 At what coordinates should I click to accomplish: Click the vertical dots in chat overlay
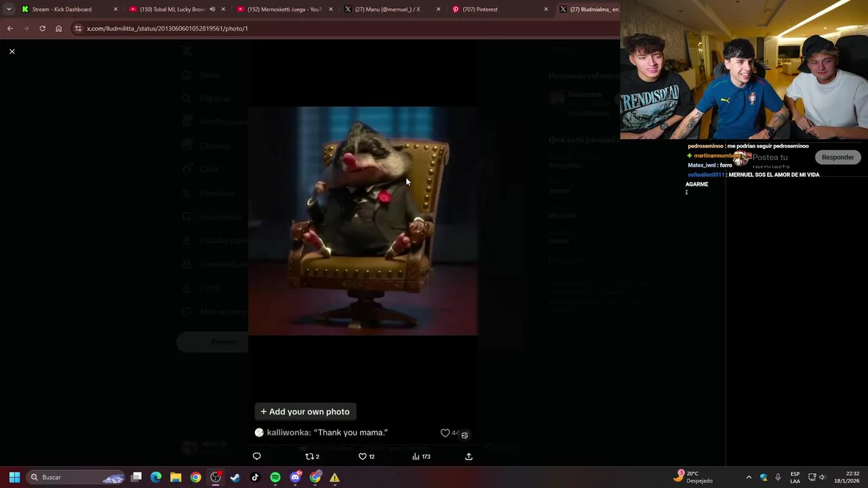point(686,192)
